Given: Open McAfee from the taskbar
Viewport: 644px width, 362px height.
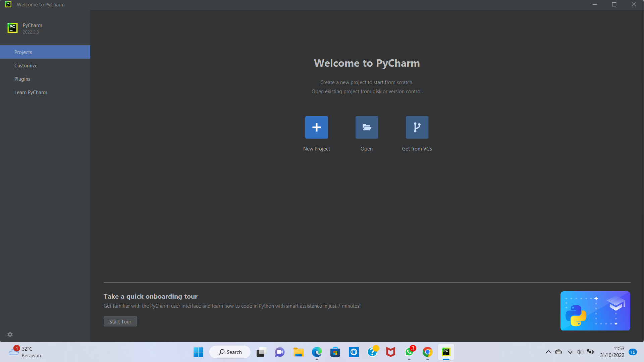Looking at the screenshot, I should pos(390,352).
